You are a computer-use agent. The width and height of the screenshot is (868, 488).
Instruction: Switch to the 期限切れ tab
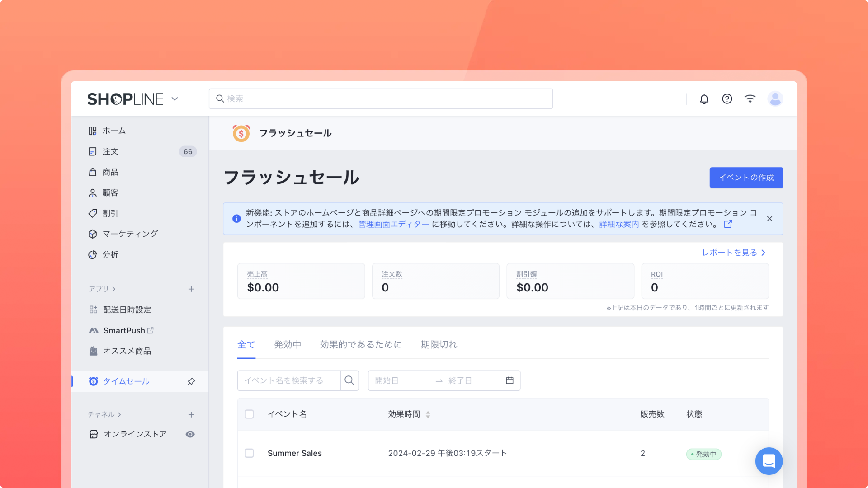[439, 345]
